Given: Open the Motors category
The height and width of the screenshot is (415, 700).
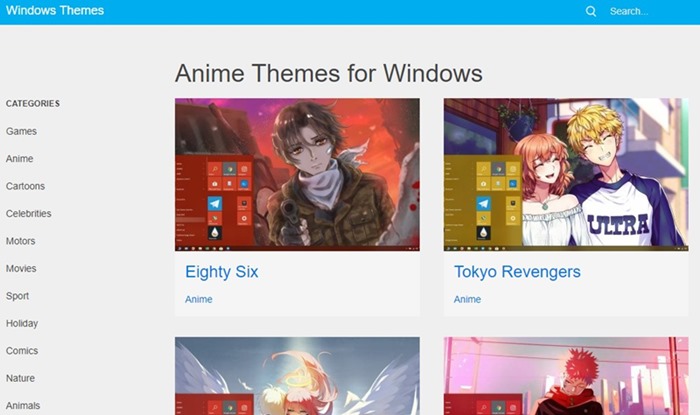Looking at the screenshot, I should tap(21, 241).
